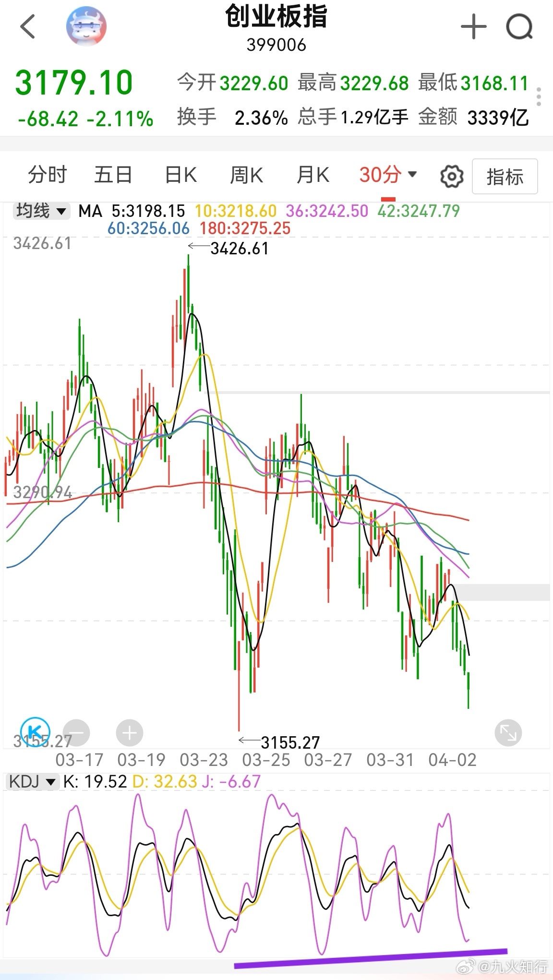Image resolution: width=553 pixels, height=980 pixels.
Task: Tap the 03-27 date axis label
Action: click(328, 760)
